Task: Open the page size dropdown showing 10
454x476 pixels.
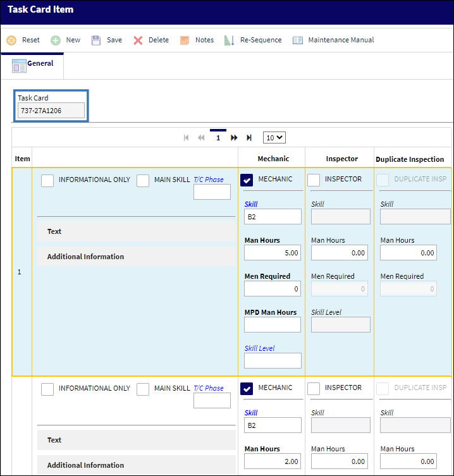Action: 274,138
